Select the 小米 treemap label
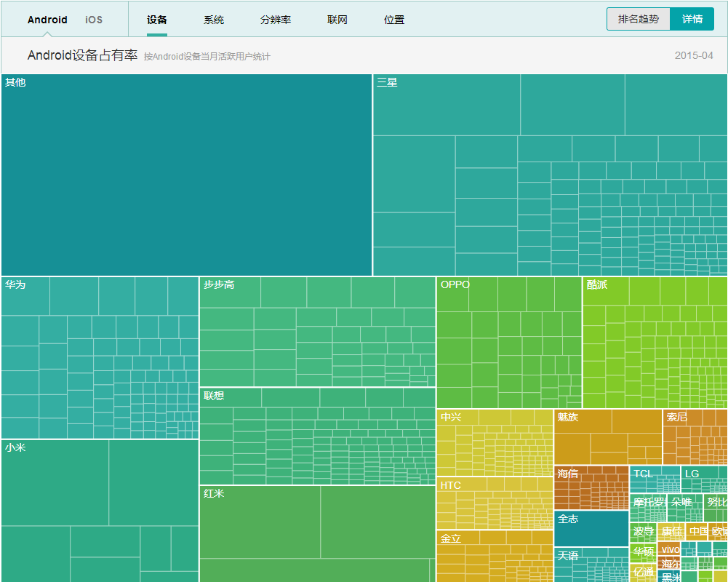728x582 pixels. [x=15, y=447]
